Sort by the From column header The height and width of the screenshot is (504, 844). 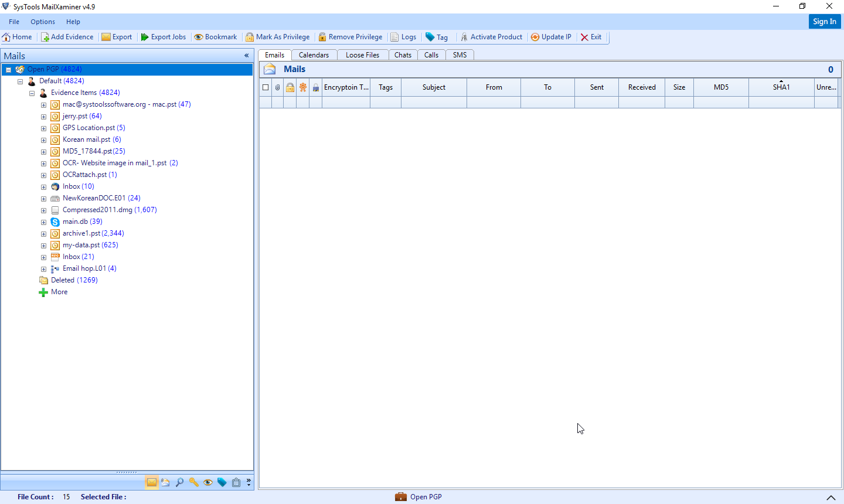point(494,87)
